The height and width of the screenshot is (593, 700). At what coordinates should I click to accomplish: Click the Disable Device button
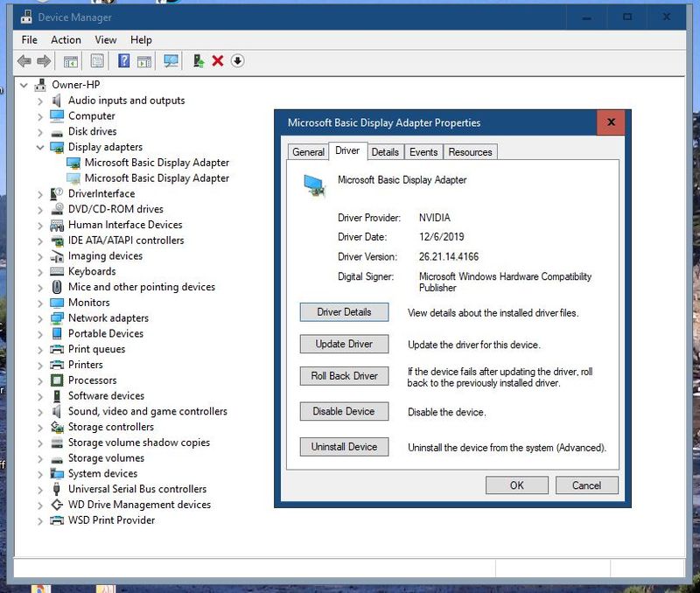pyautogui.click(x=344, y=411)
